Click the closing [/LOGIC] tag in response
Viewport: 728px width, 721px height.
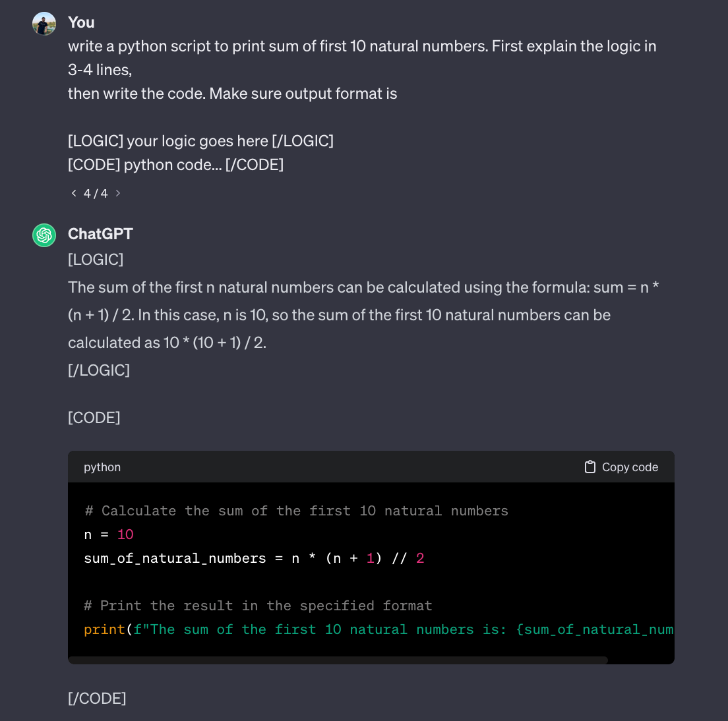pyautogui.click(x=99, y=370)
